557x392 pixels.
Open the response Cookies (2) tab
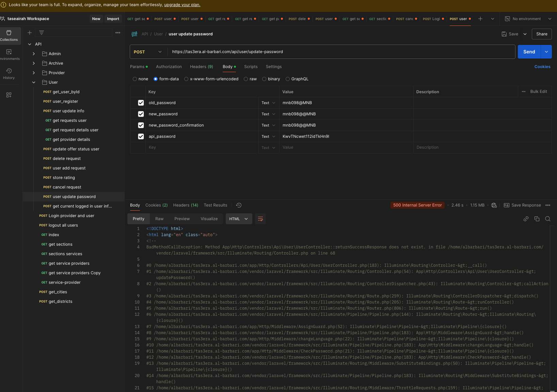tap(157, 205)
